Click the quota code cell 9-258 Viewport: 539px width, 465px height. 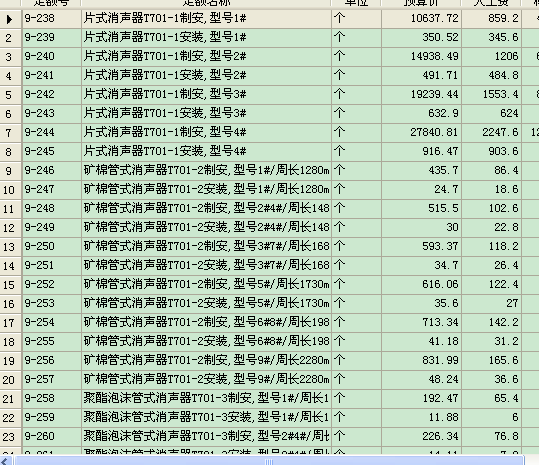[52, 399]
